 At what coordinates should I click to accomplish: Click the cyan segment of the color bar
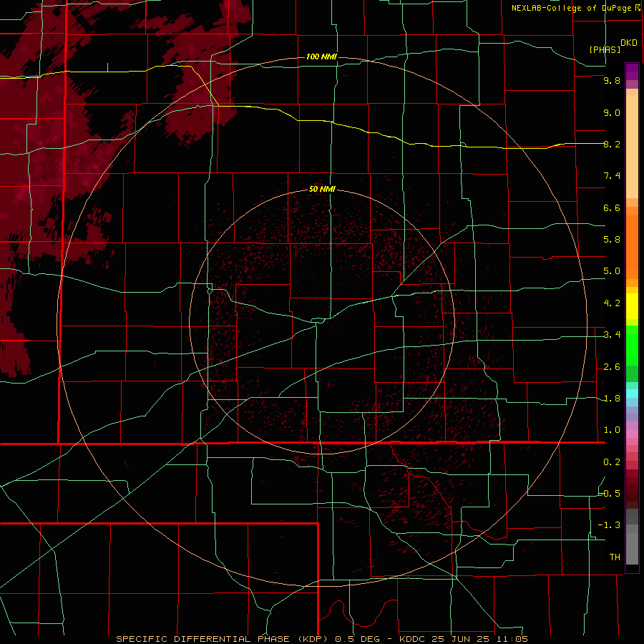pyautogui.click(x=632, y=394)
